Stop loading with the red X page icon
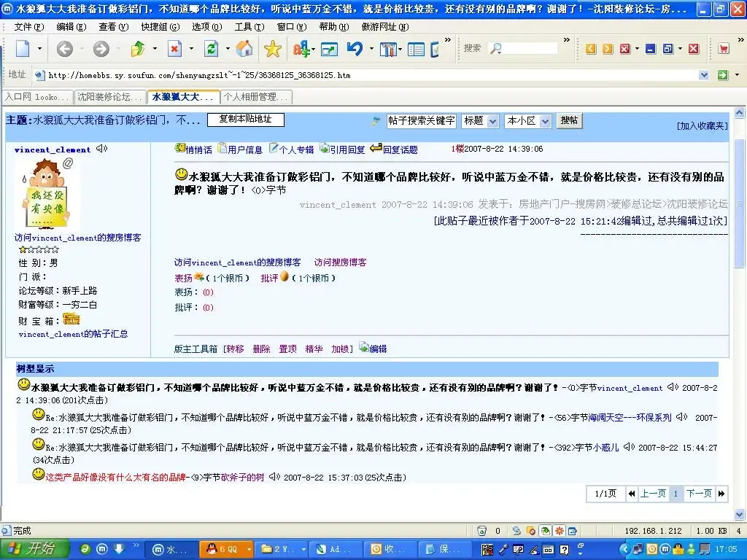Viewport: 747px width, 560px height. click(x=175, y=49)
